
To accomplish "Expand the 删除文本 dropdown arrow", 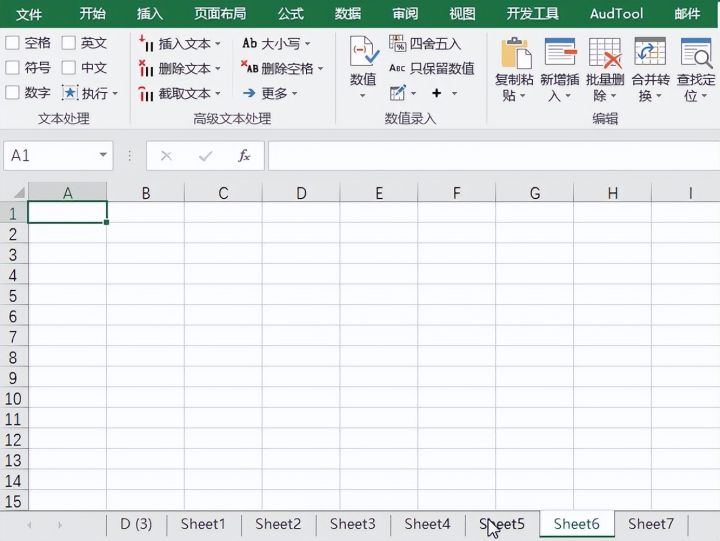I will (x=218, y=69).
